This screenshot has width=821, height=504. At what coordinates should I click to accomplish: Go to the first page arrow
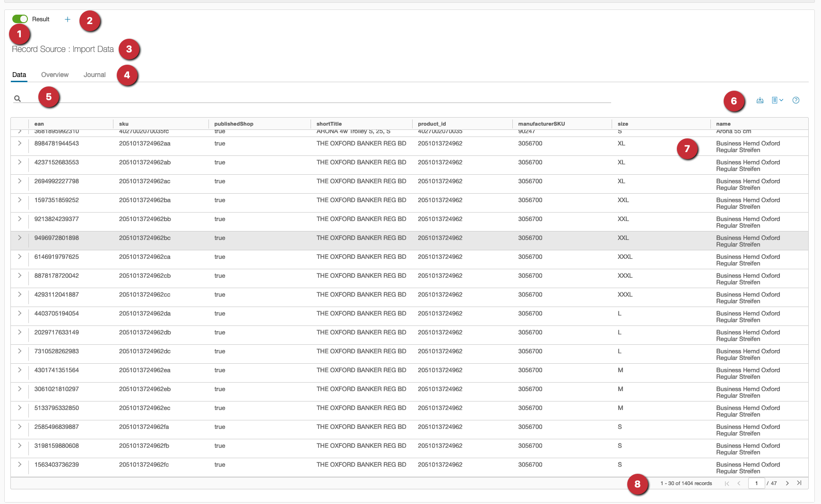pyautogui.click(x=727, y=483)
